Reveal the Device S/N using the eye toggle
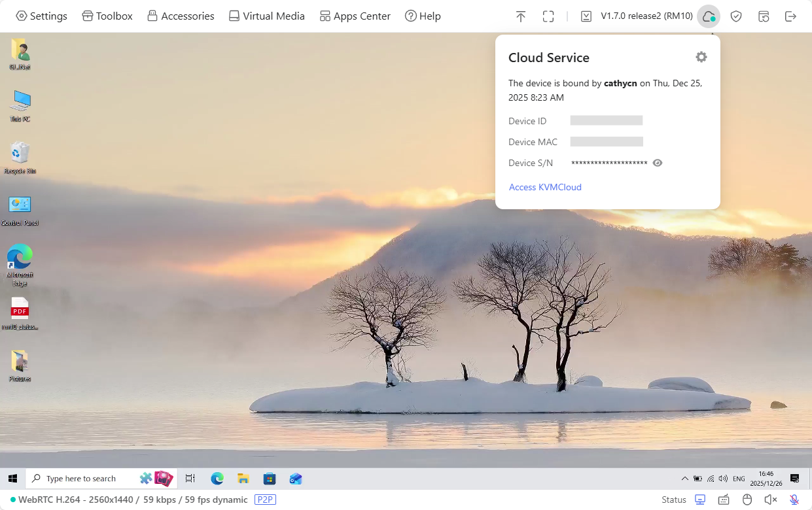 pos(658,163)
